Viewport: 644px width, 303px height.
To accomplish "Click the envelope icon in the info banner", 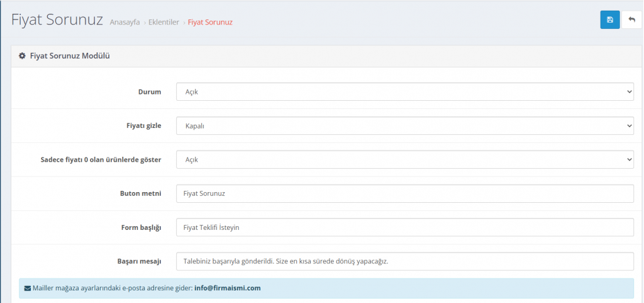I will pyautogui.click(x=27, y=289).
